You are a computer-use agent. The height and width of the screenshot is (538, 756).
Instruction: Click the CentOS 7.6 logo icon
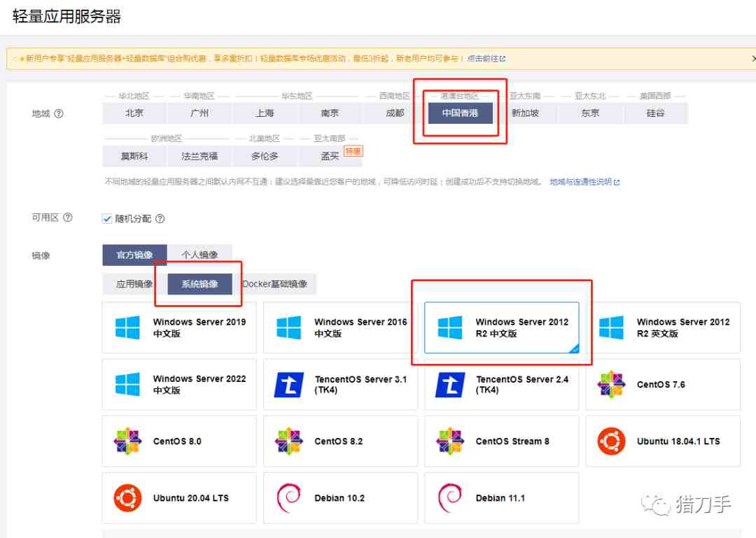(x=611, y=384)
